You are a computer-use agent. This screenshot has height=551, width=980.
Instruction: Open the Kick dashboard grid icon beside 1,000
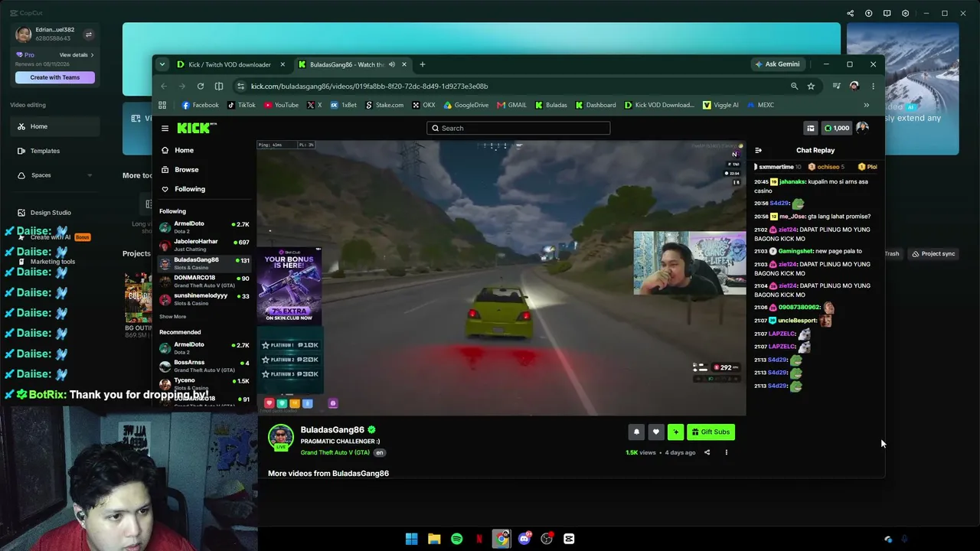coord(810,128)
